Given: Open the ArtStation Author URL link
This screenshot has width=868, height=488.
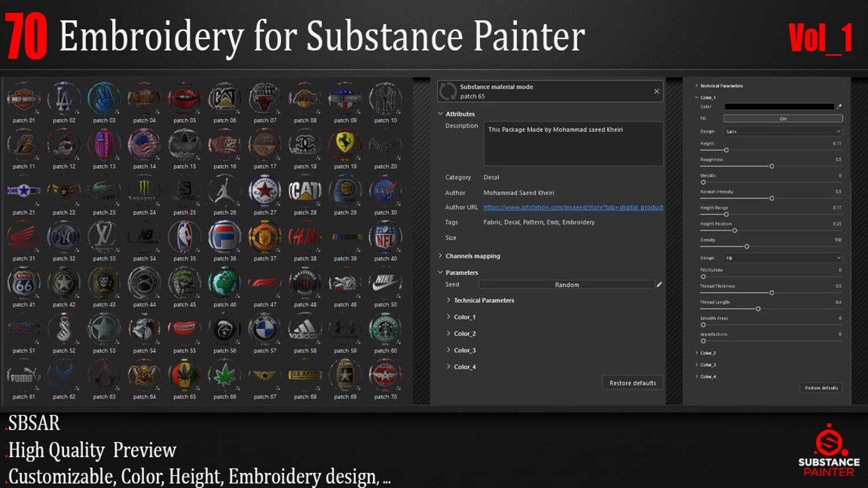Looking at the screenshot, I should pos(573,207).
